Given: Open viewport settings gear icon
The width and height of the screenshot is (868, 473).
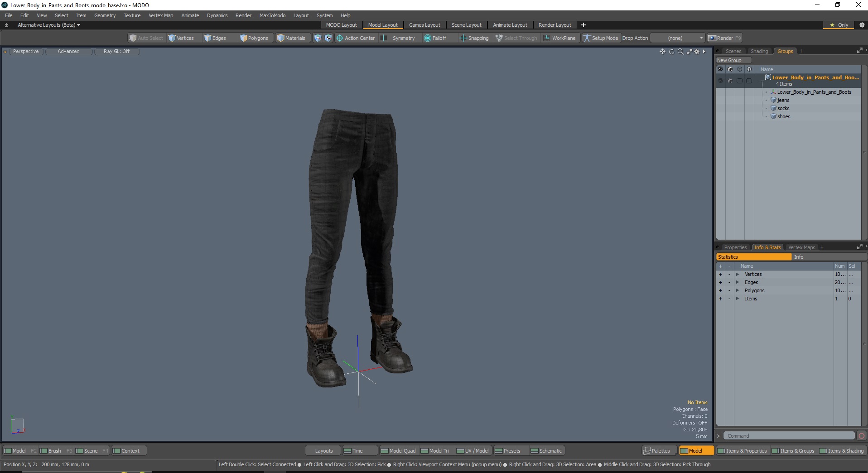Looking at the screenshot, I should click(x=697, y=52).
